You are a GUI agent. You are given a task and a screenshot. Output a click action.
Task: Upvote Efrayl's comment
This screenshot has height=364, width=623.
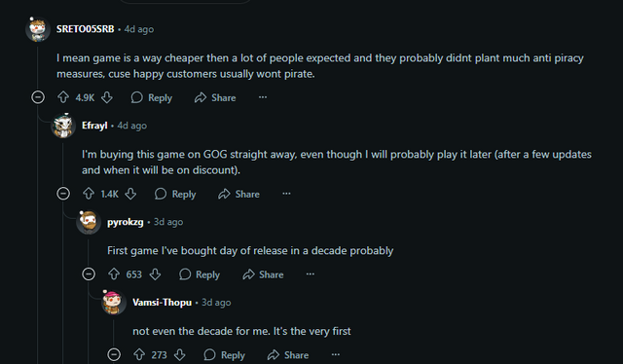[89, 194]
